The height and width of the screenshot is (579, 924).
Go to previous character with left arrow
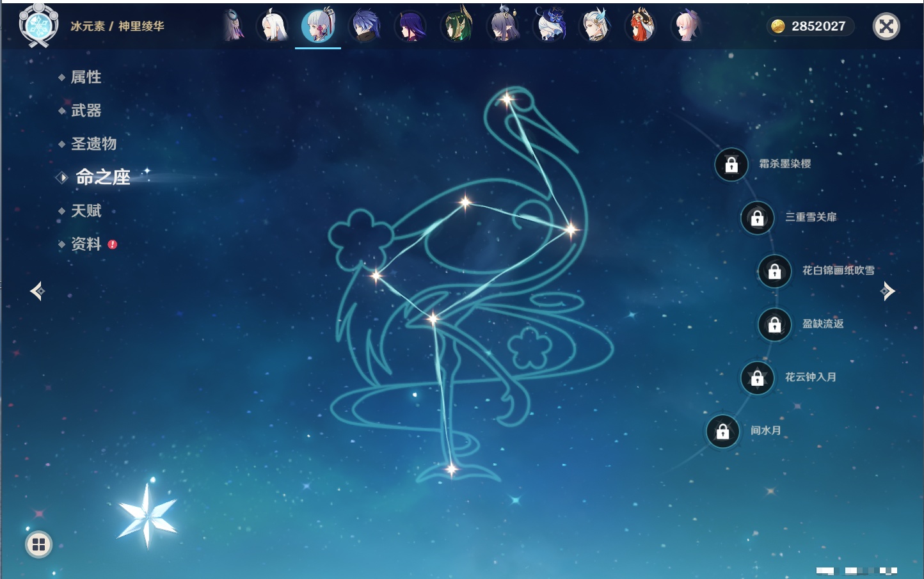click(37, 291)
